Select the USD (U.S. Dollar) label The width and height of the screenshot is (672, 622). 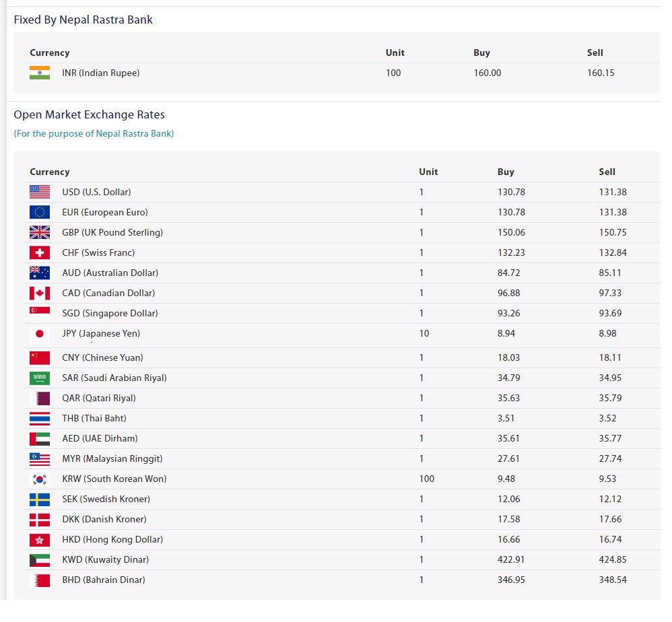pyautogui.click(x=96, y=192)
